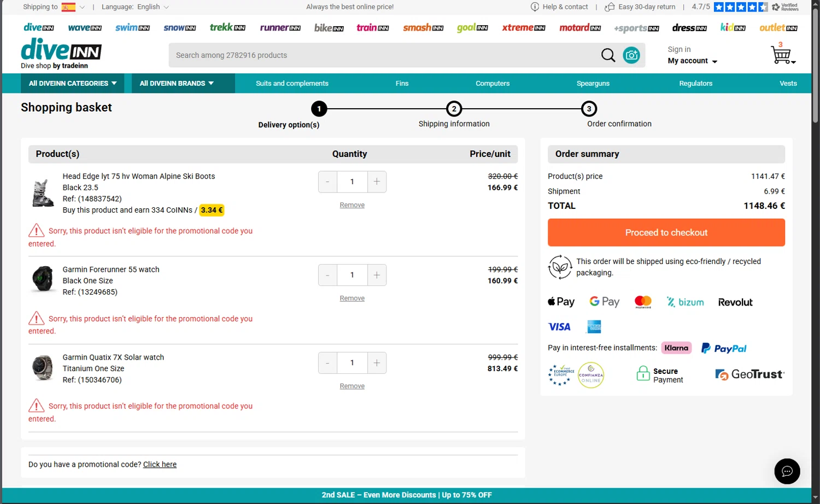Go to the traininn store
This screenshot has height=504, width=820.
pos(373,27)
